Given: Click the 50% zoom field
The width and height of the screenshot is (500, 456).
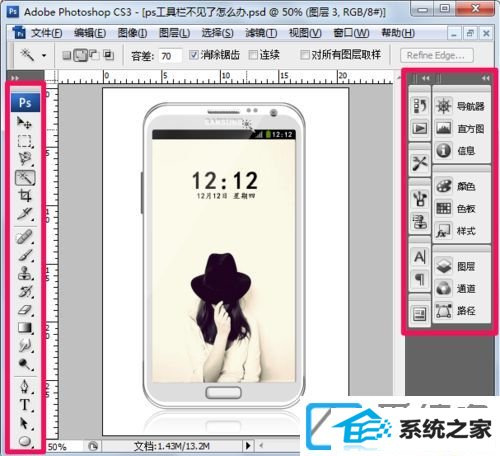Looking at the screenshot, I should tap(64, 446).
